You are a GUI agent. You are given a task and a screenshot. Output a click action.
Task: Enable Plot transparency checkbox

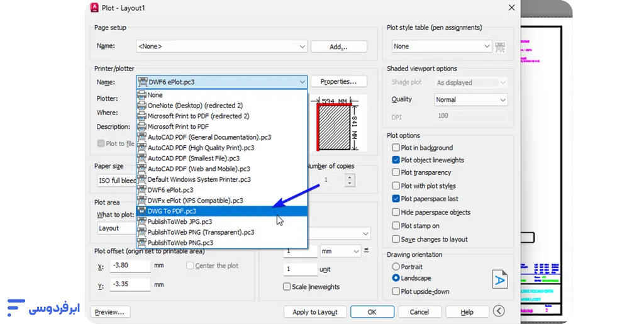tap(396, 172)
